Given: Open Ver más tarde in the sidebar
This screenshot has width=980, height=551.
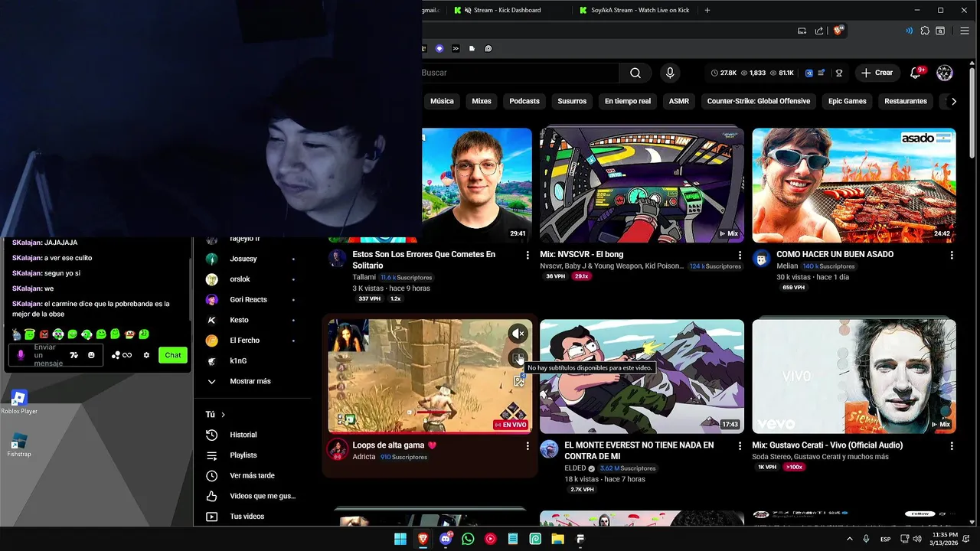Looking at the screenshot, I should pyautogui.click(x=252, y=475).
